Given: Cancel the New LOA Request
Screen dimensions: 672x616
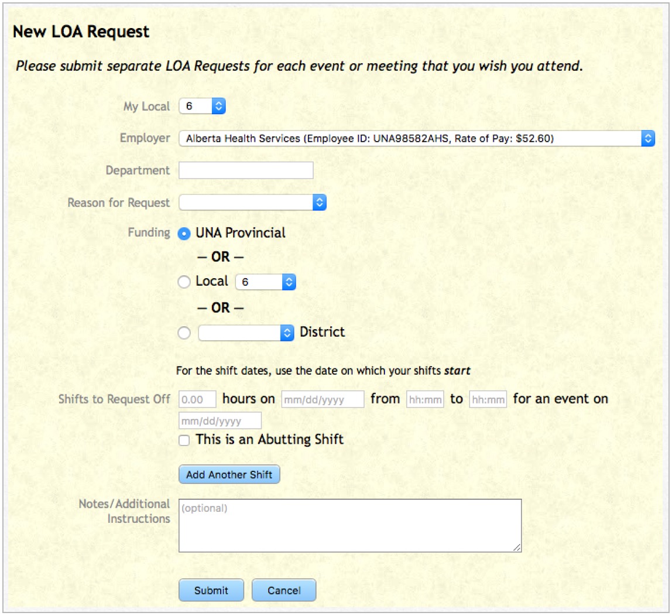Looking at the screenshot, I should click(x=284, y=590).
